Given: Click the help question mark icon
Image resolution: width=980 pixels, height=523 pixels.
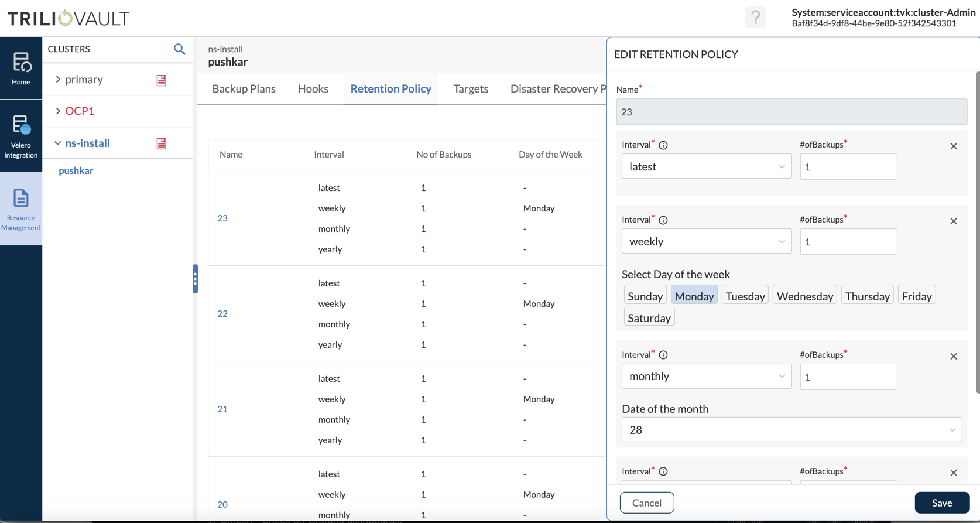Looking at the screenshot, I should (x=755, y=18).
